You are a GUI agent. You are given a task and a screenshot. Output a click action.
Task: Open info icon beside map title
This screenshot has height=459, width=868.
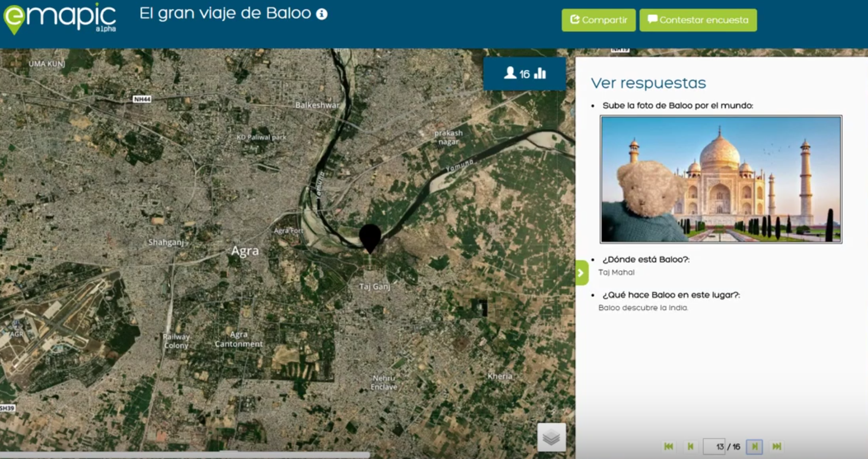point(321,14)
